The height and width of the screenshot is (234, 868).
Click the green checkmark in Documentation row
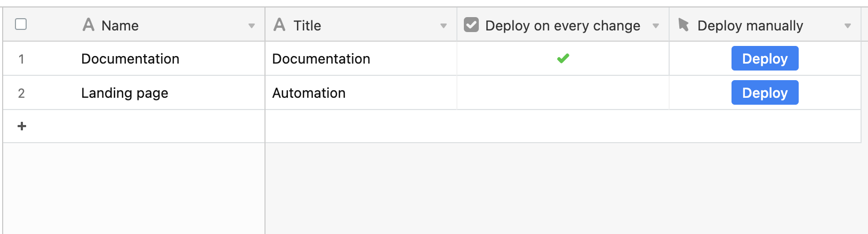563,58
